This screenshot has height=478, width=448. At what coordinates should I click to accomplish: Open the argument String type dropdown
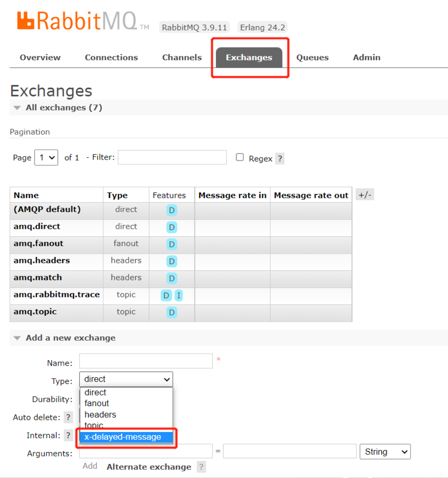[385, 452]
